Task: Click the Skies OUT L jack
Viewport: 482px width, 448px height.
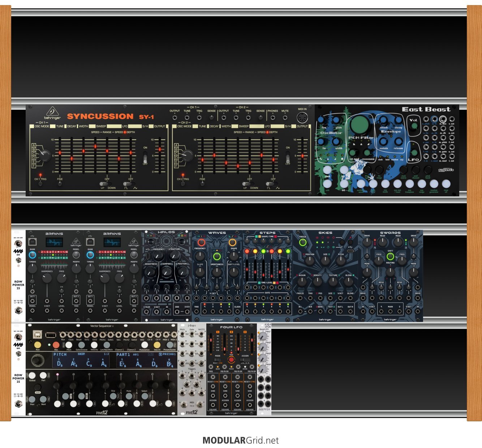Action: 340,312
